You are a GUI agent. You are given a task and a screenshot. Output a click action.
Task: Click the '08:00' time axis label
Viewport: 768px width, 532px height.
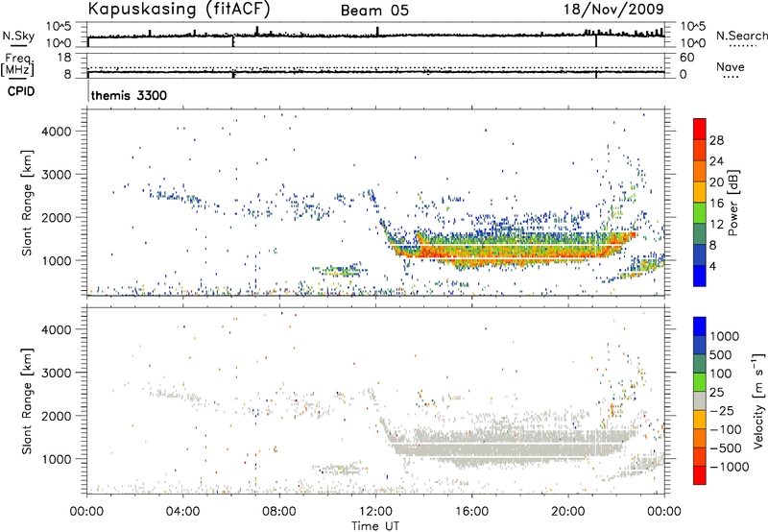coord(278,512)
